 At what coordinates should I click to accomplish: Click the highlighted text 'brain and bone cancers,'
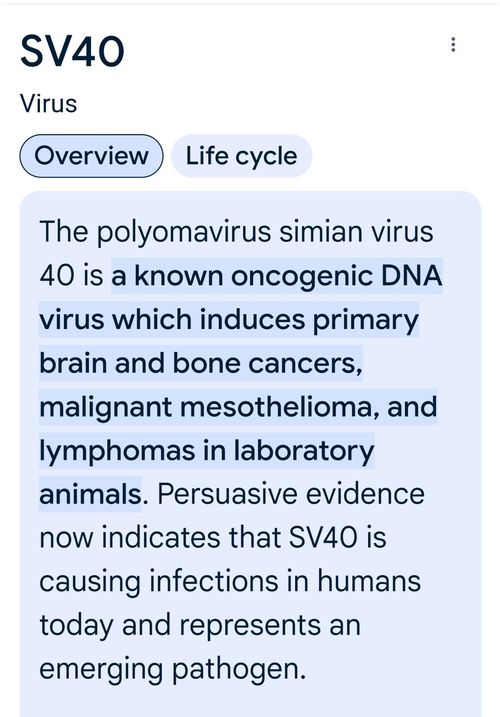(201, 364)
